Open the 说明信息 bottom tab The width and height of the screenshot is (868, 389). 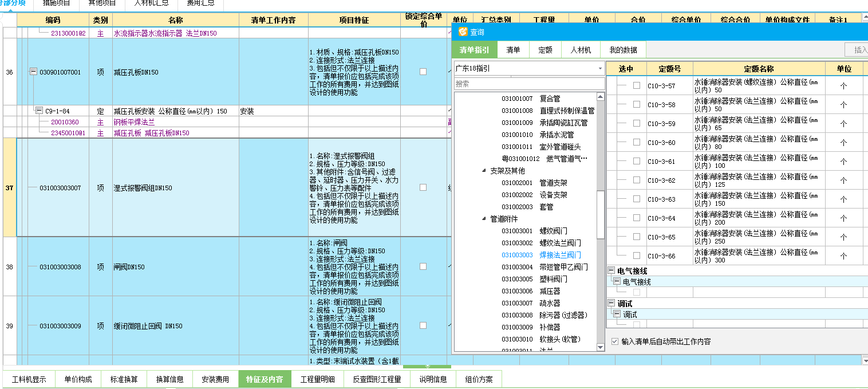433,379
